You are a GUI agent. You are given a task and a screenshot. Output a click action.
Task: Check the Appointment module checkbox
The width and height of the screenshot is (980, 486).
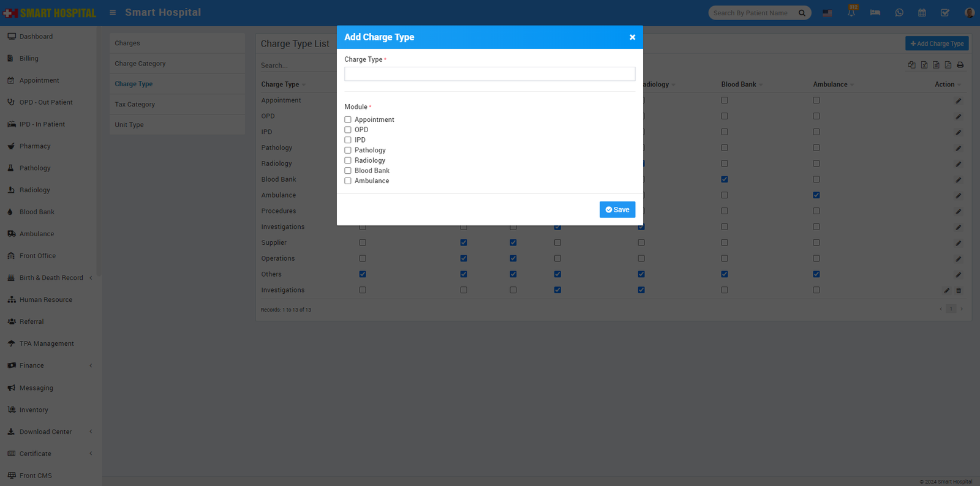tap(348, 120)
